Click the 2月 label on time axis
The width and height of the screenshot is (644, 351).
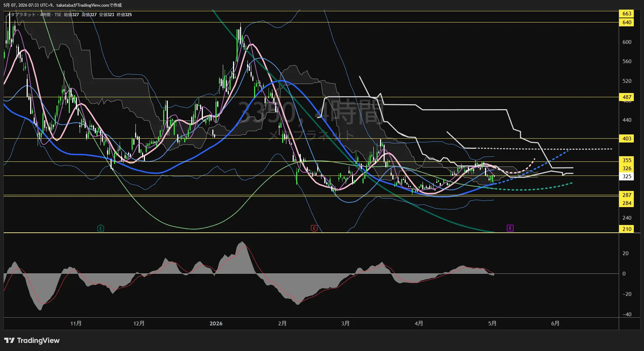click(x=282, y=324)
